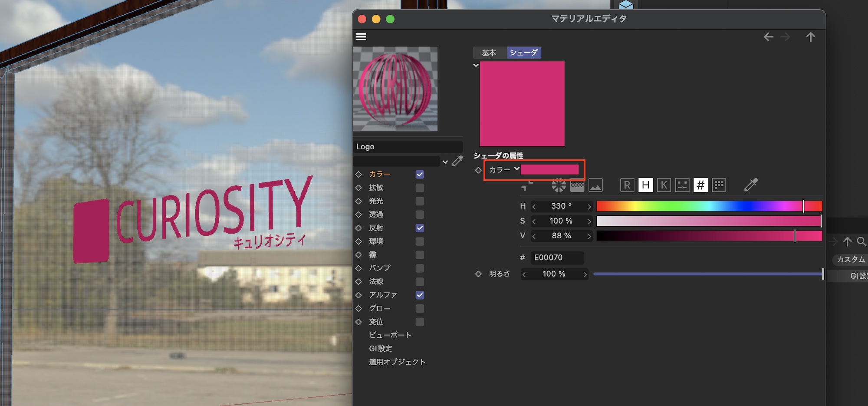868x406 pixels.
Task: Open the color swatches grid icon
Action: pos(719,185)
